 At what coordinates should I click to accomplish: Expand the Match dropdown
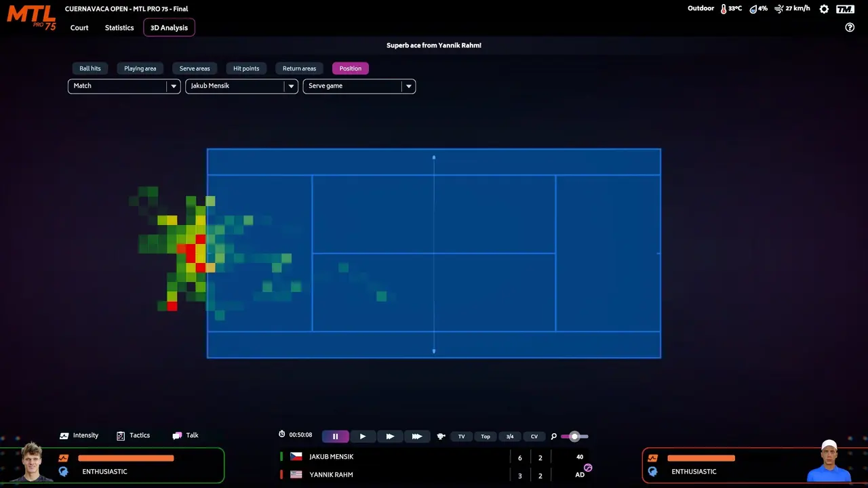(124, 86)
